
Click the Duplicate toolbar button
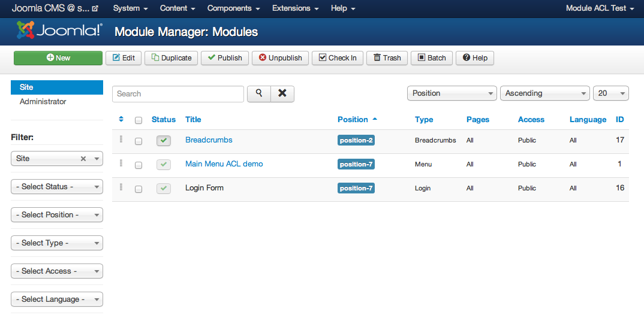click(171, 58)
